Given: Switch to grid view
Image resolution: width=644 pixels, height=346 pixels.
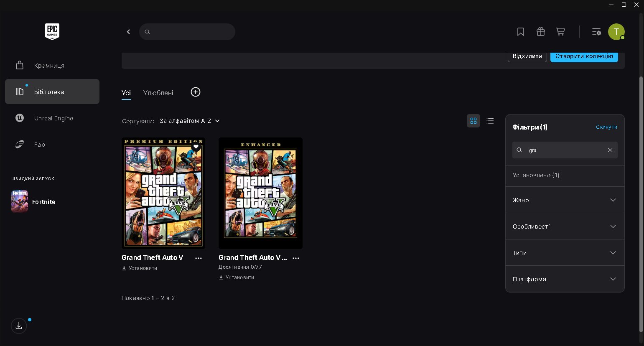Looking at the screenshot, I should pos(473,121).
